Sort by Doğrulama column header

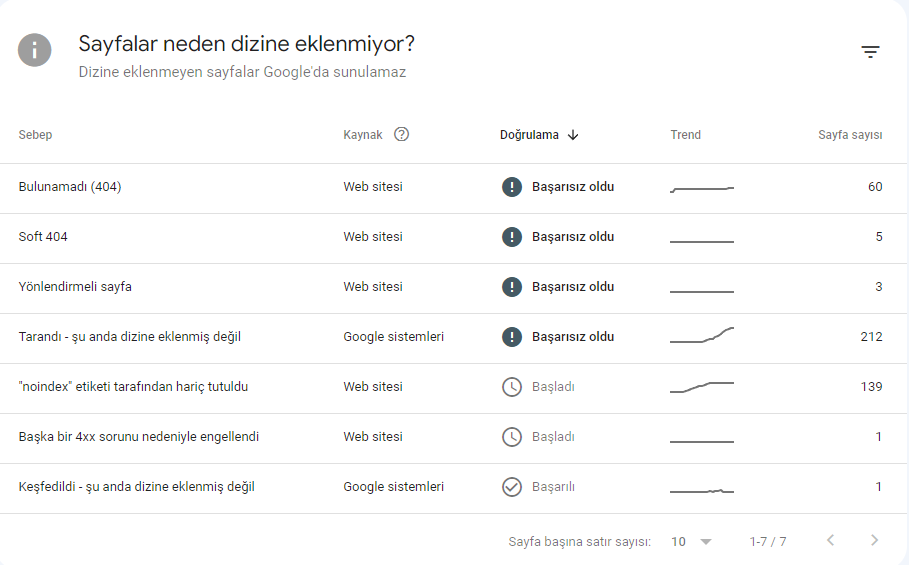pyautogui.click(x=529, y=135)
